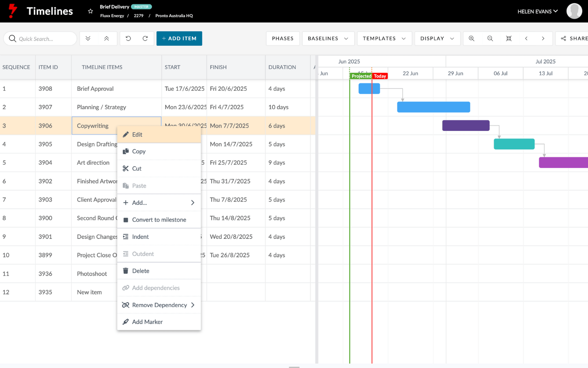The image size is (588, 368).
Task: Click the PHASES button
Action: (283, 38)
